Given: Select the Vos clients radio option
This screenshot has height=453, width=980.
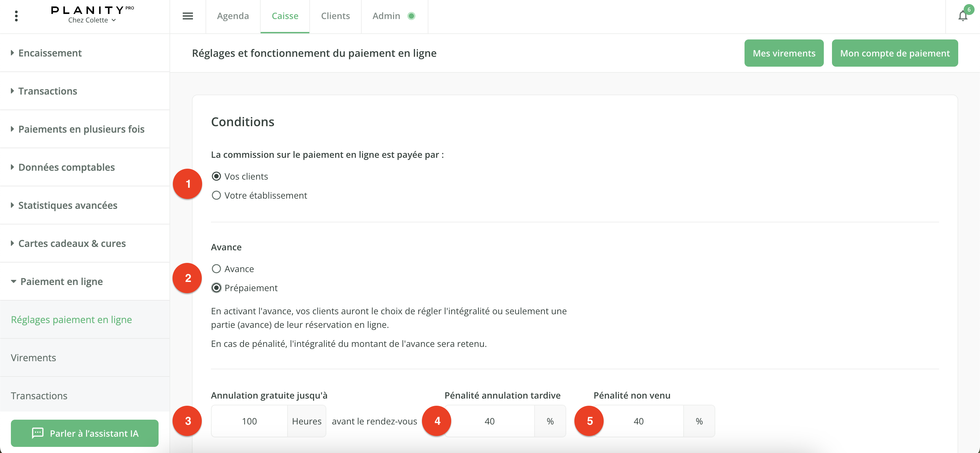Looking at the screenshot, I should (216, 177).
